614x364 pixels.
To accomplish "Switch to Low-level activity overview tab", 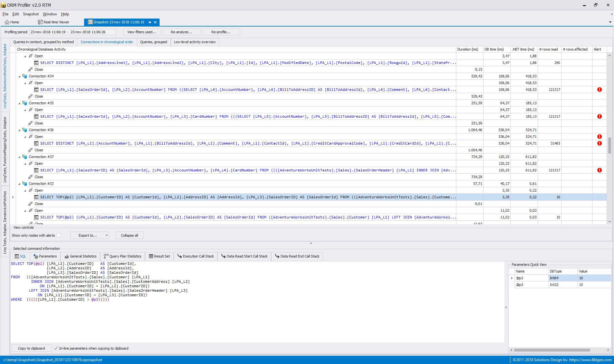I will click(194, 42).
